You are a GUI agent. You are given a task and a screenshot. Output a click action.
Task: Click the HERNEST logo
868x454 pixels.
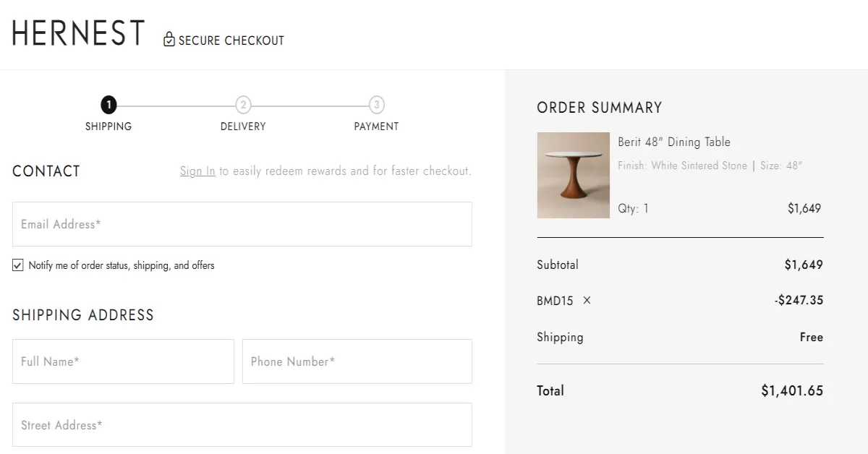click(x=77, y=33)
